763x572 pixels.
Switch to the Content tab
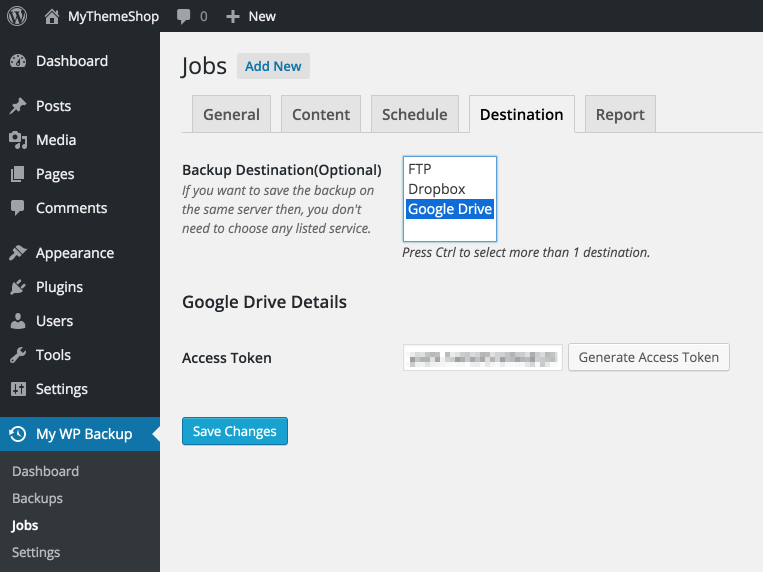coord(321,114)
